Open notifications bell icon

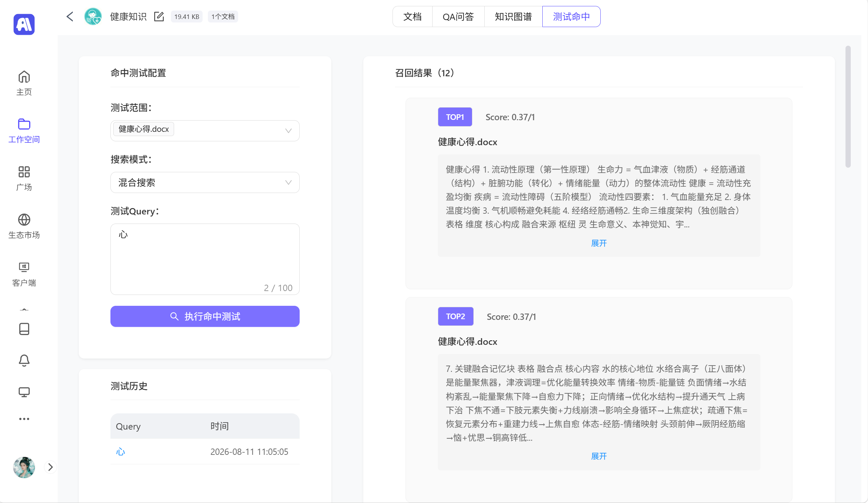coord(24,360)
